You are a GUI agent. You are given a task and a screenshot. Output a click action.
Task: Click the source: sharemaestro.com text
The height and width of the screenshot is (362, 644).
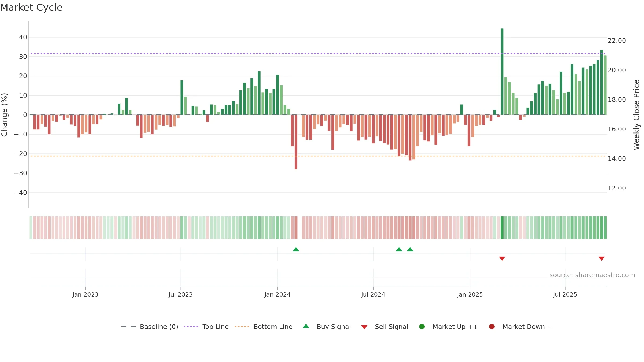tap(592, 275)
